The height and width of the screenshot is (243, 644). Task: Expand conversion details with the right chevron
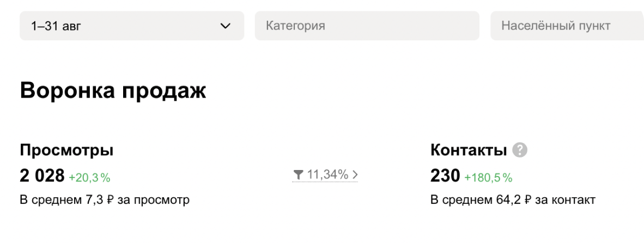point(355,175)
